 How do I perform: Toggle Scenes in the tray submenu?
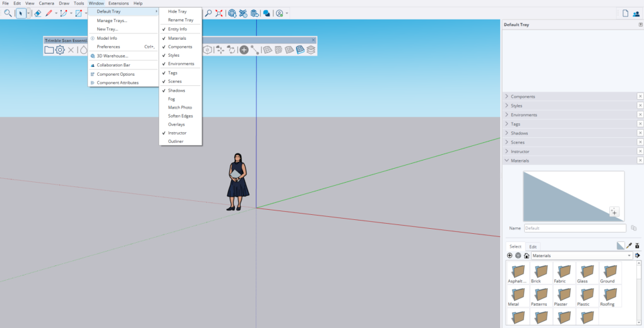point(181,82)
